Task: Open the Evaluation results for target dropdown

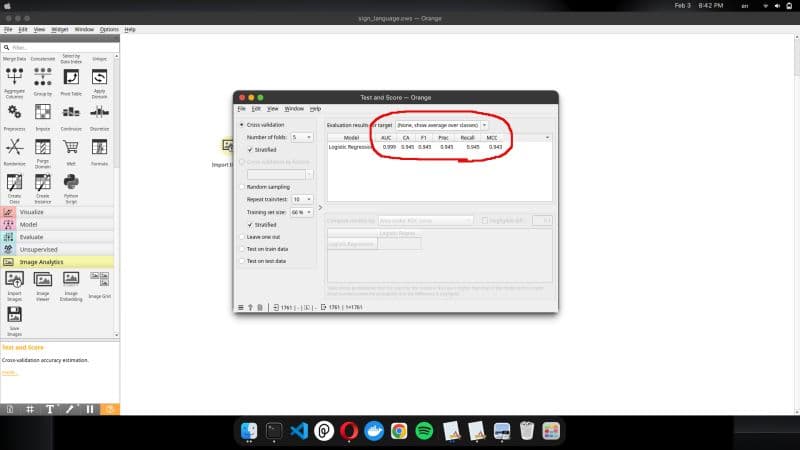Action: coord(442,125)
